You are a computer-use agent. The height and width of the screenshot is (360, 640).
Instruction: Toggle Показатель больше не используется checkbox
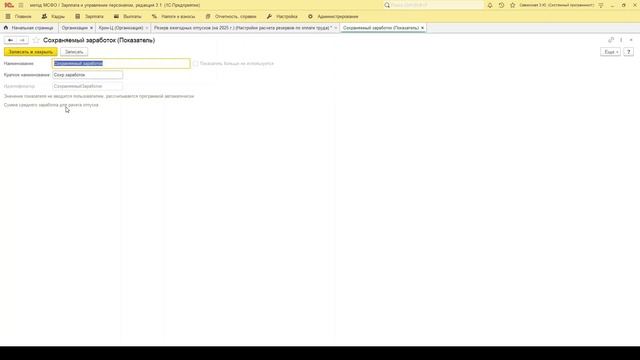click(x=196, y=64)
